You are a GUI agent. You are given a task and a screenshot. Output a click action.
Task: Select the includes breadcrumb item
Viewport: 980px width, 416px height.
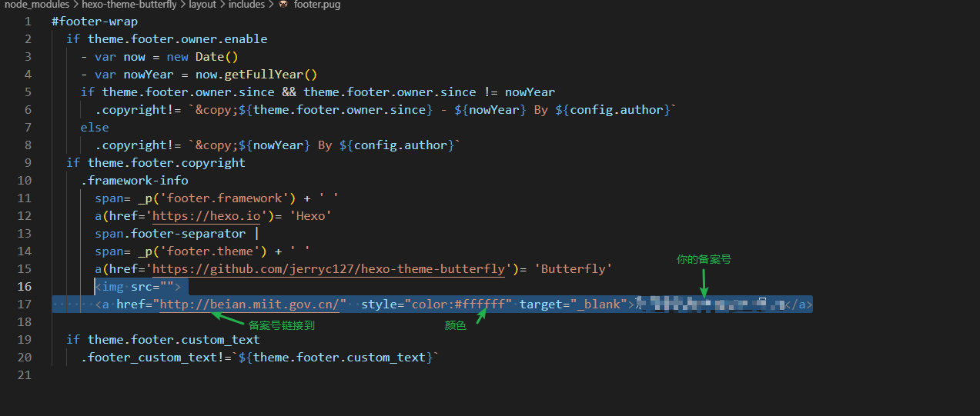247,5
